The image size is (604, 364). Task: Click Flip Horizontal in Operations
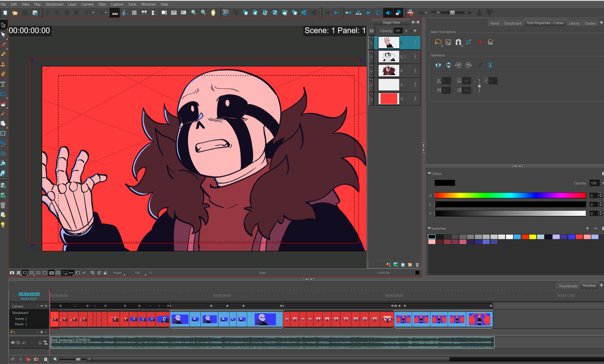click(x=438, y=65)
